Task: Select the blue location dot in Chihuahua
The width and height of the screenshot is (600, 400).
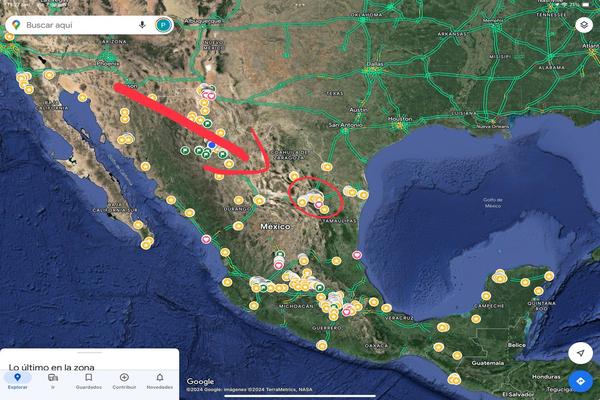Action: click(x=212, y=145)
